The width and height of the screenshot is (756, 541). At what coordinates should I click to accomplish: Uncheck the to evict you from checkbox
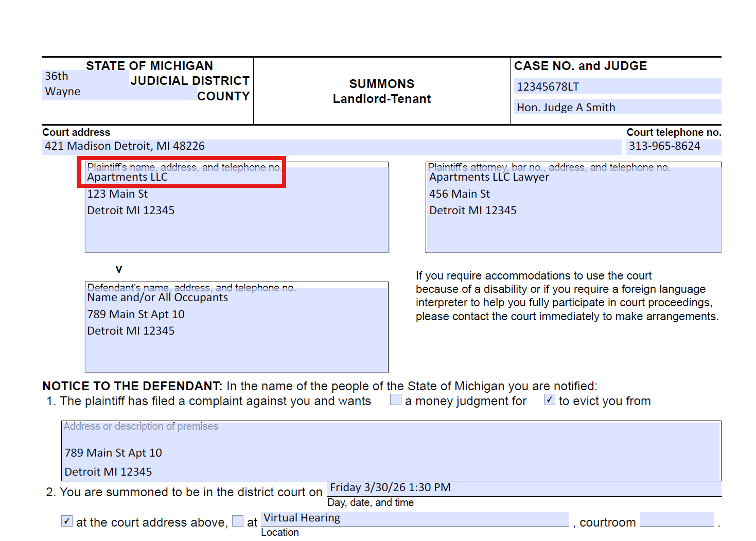click(550, 400)
